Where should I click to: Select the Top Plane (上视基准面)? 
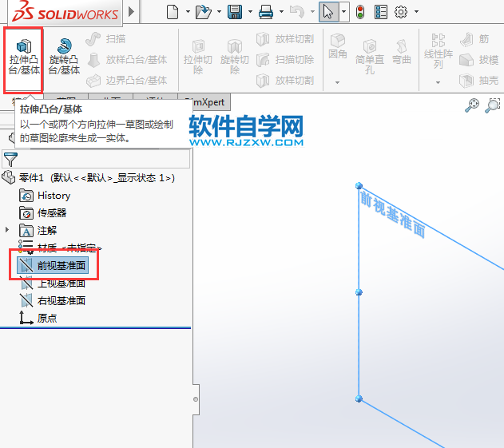point(53,283)
